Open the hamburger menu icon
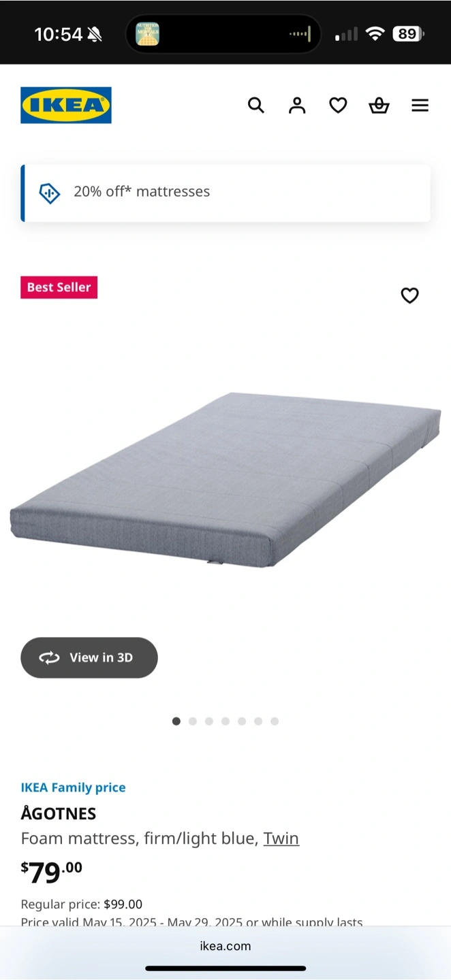Image resolution: width=451 pixels, height=980 pixels. (420, 105)
